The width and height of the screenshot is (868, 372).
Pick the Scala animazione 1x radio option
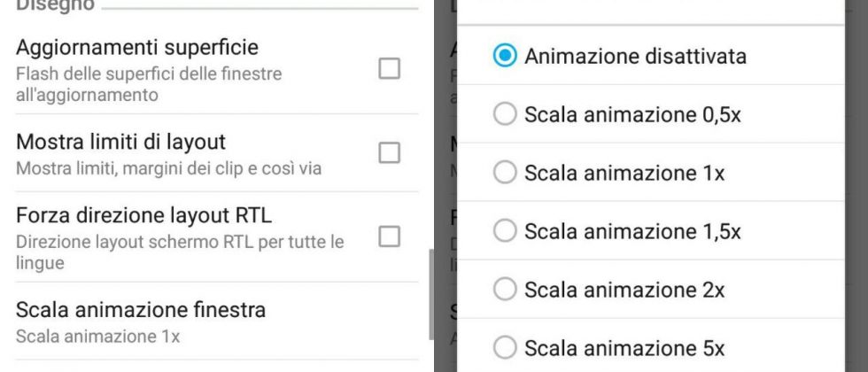(x=505, y=173)
